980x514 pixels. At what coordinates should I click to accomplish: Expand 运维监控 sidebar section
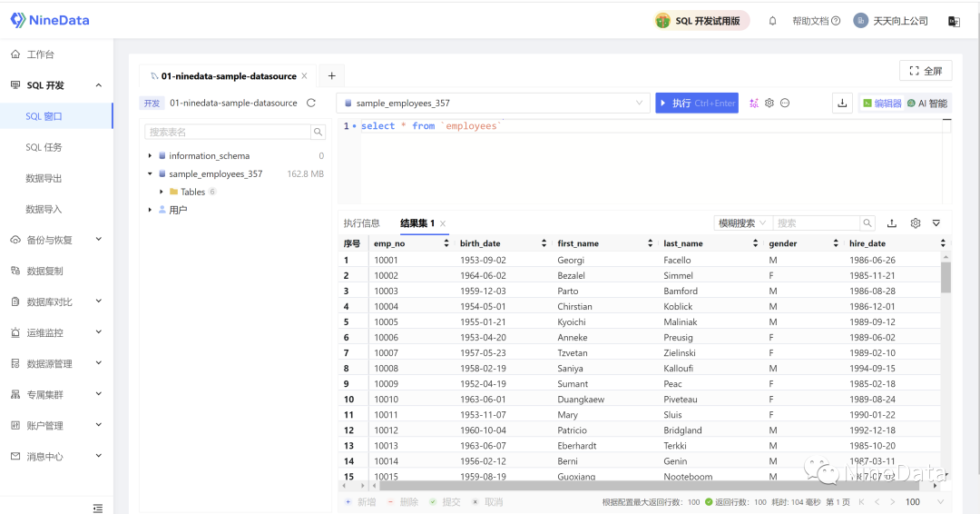pyautogui.click(x=98, y=332)
